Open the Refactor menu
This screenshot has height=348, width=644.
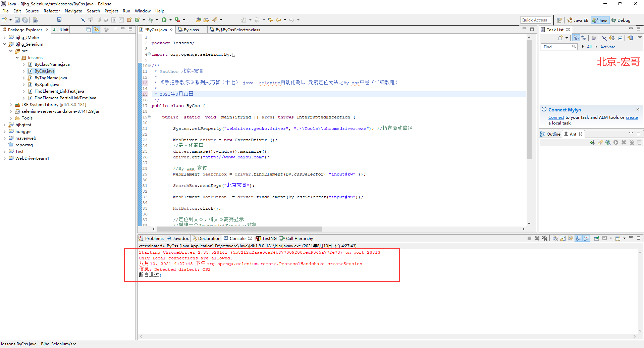point(52,11)
